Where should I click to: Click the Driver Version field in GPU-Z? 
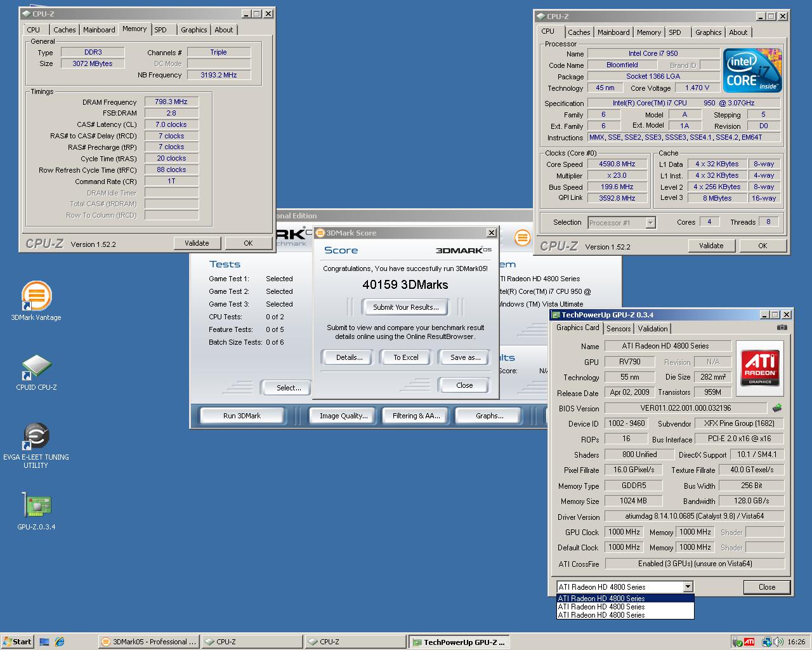click(695, 516)
